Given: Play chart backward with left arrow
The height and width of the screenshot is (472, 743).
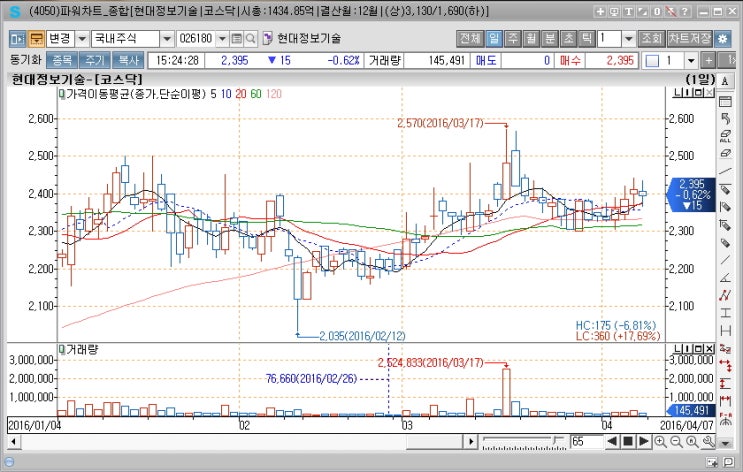Looking at the screenshot, I should click(x=612, y=442).
